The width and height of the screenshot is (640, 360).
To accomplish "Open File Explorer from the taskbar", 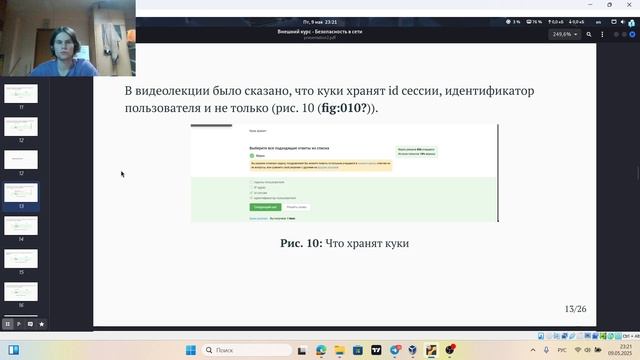I will coord(340,350).
